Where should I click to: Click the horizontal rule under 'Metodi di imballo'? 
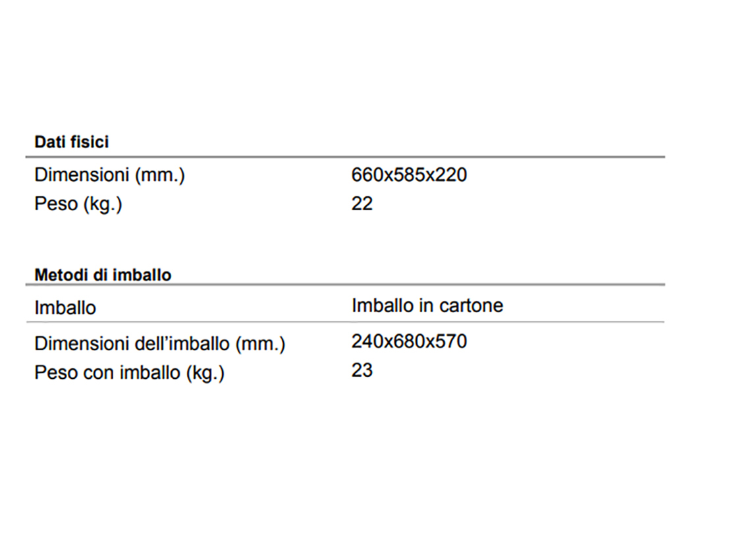345,285
